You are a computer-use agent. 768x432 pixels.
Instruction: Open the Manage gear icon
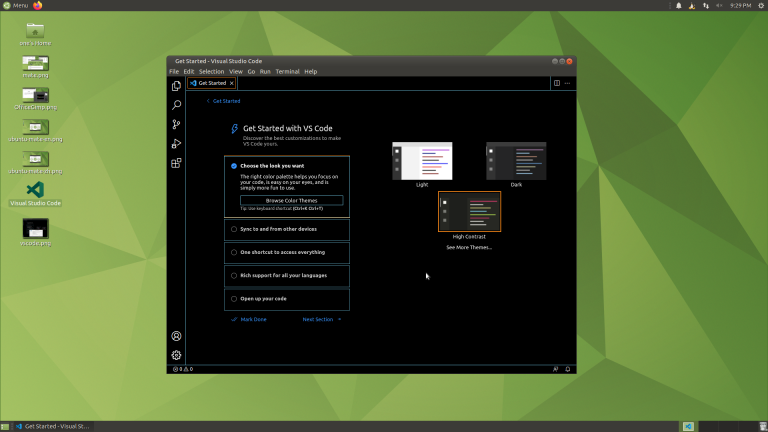tap(176, 355)
